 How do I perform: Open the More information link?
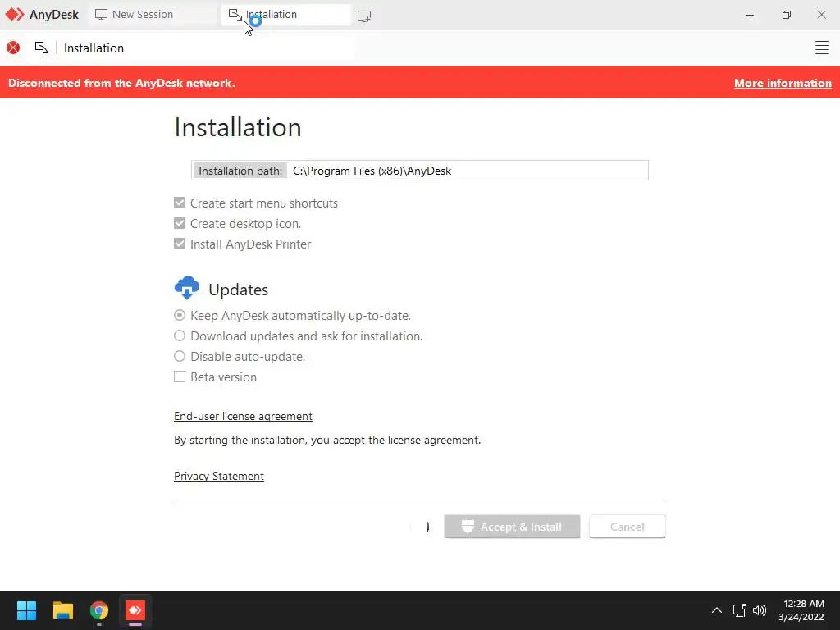point(783,83)
